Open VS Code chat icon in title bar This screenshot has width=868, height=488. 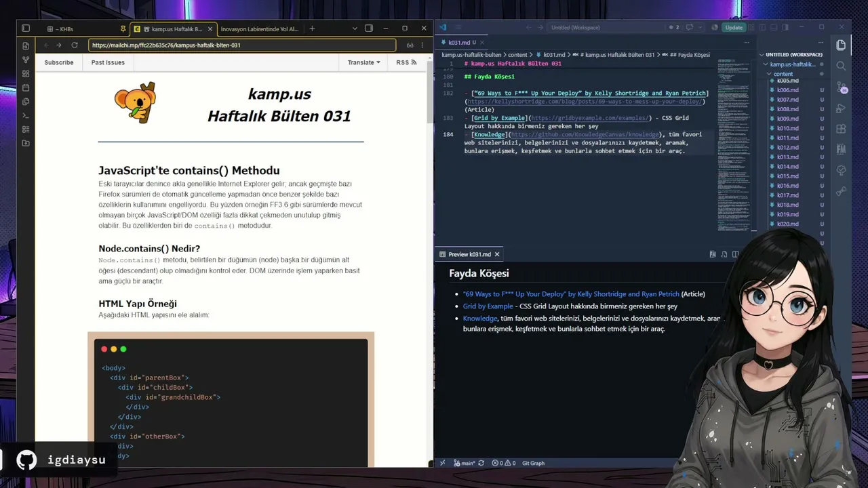coord(690,28)
